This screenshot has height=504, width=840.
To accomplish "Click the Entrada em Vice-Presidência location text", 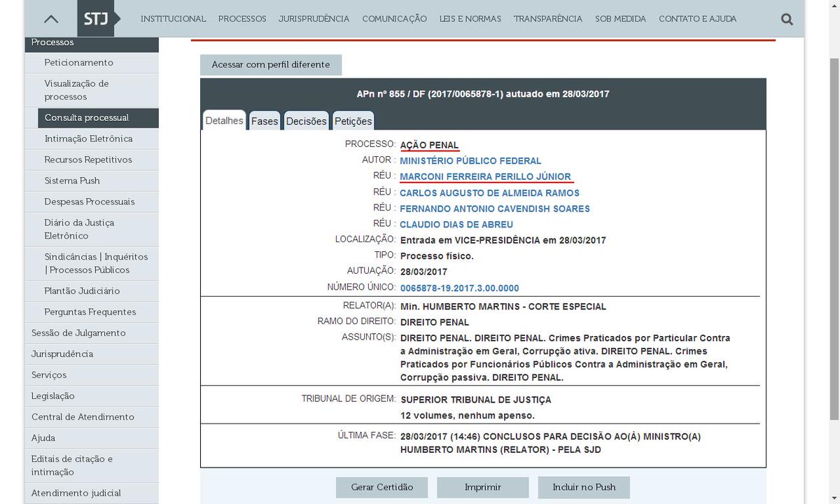I will pos(503,240).
